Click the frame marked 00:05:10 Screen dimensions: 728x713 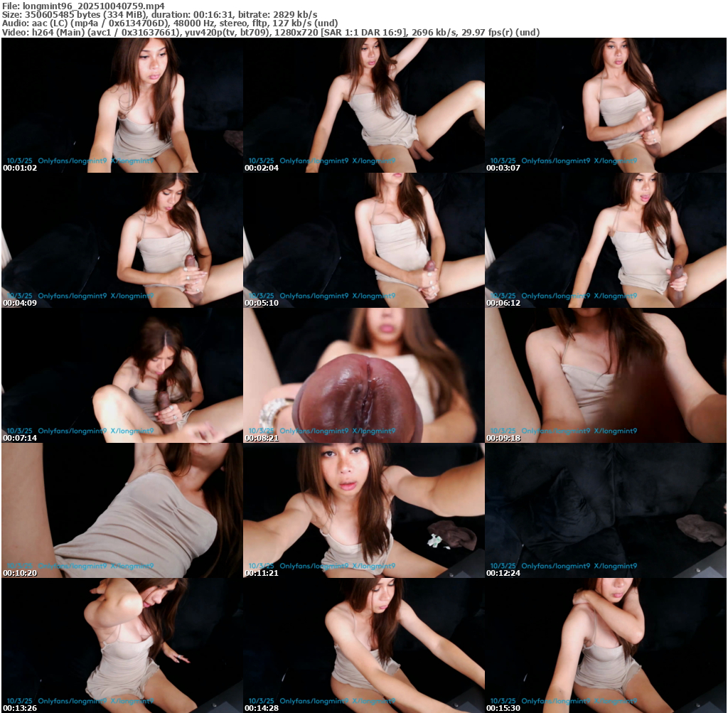point(363,240)
